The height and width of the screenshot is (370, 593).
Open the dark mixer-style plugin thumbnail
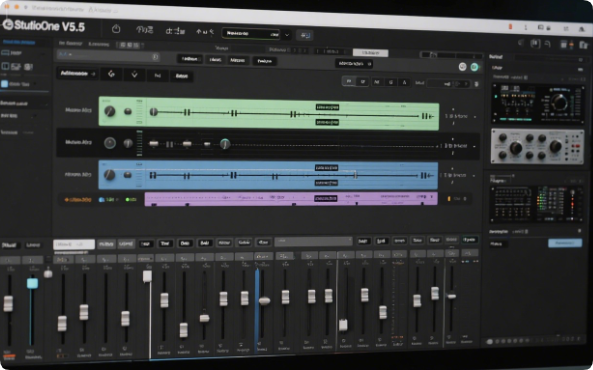tap(537, 204)
